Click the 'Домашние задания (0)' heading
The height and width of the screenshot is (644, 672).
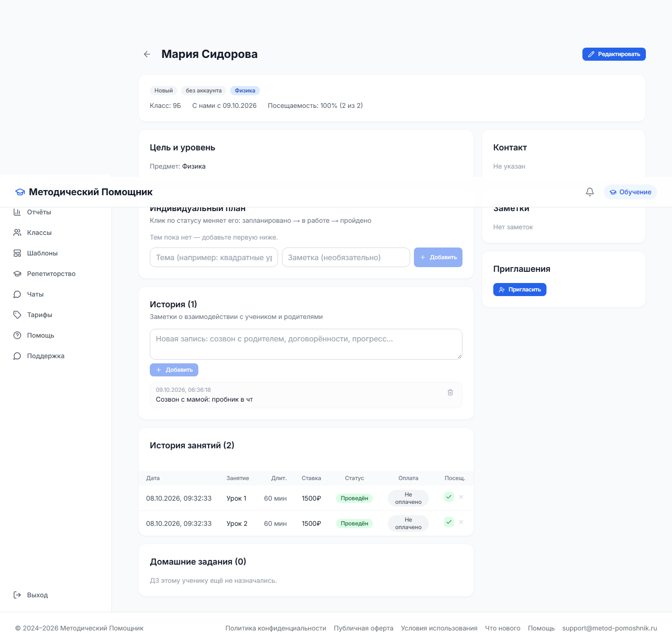198,562
